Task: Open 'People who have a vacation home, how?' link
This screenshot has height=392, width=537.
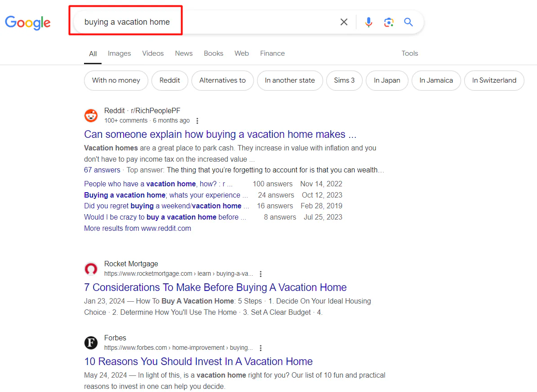Action: 158,184
